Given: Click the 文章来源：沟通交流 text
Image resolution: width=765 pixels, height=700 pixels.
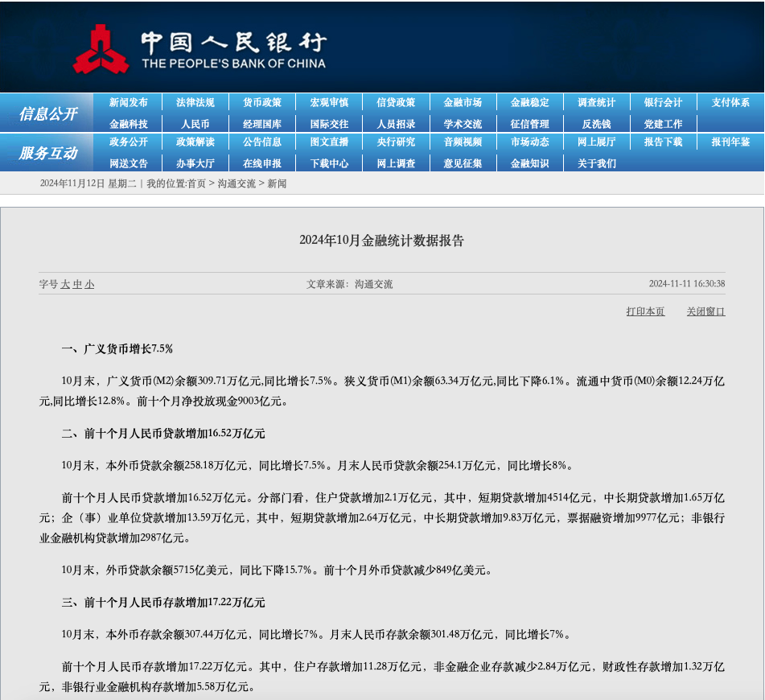Looking at the screenshot, I should coord(349,284).
